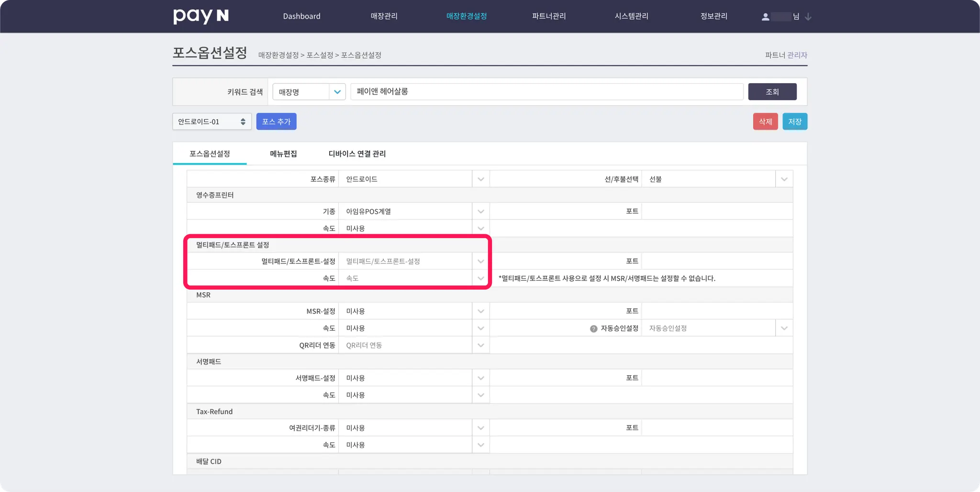Open the user profile icon
Image resolution: width=980 pixels, height=492 pixels.
click(x=766, y=17)
